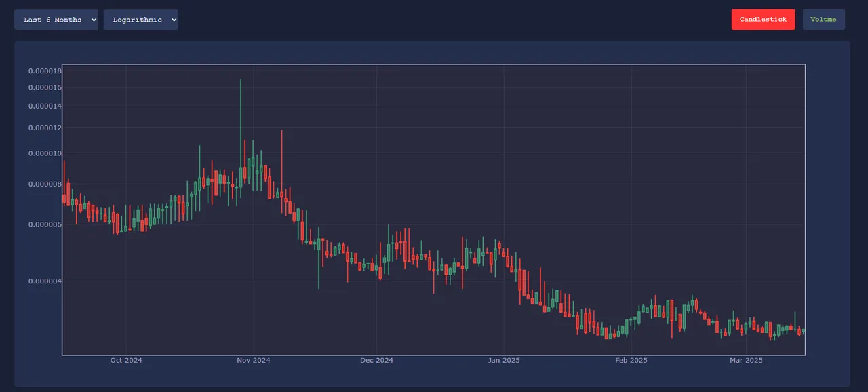Click the 0.000006 price axis label

[x=45, y=224]
